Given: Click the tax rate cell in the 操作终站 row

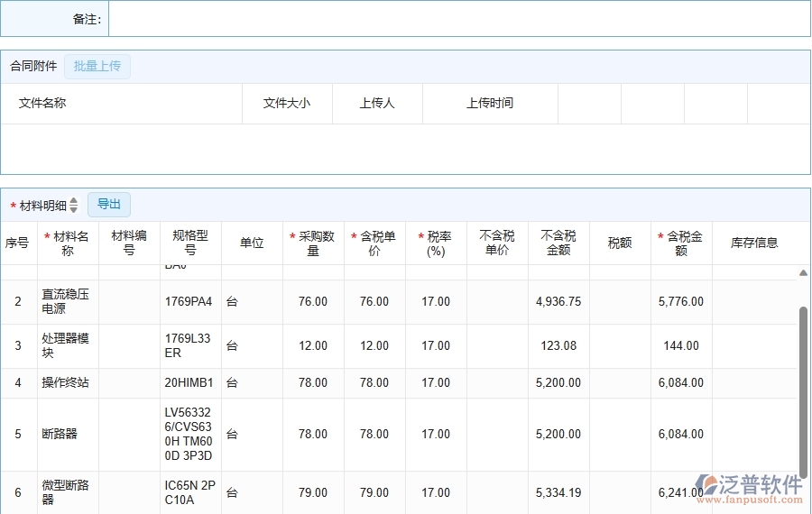Looking at the screenshot, I should [436, 382].
